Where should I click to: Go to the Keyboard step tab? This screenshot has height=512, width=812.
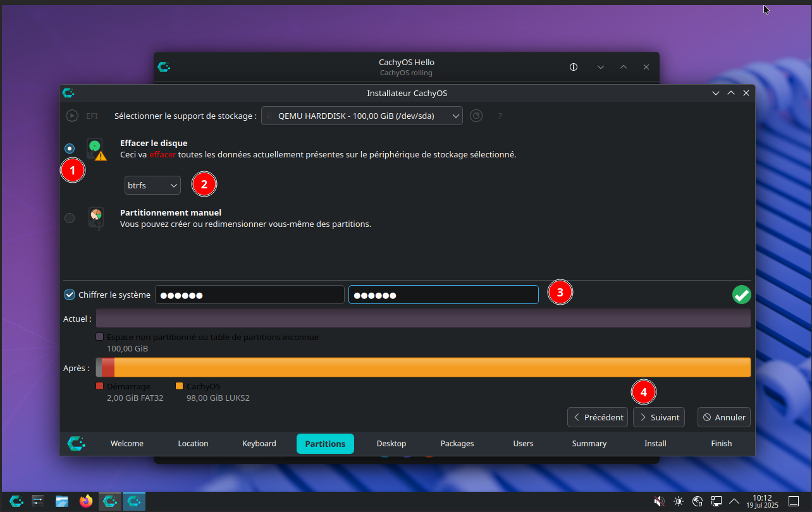[x=259, y=444]
